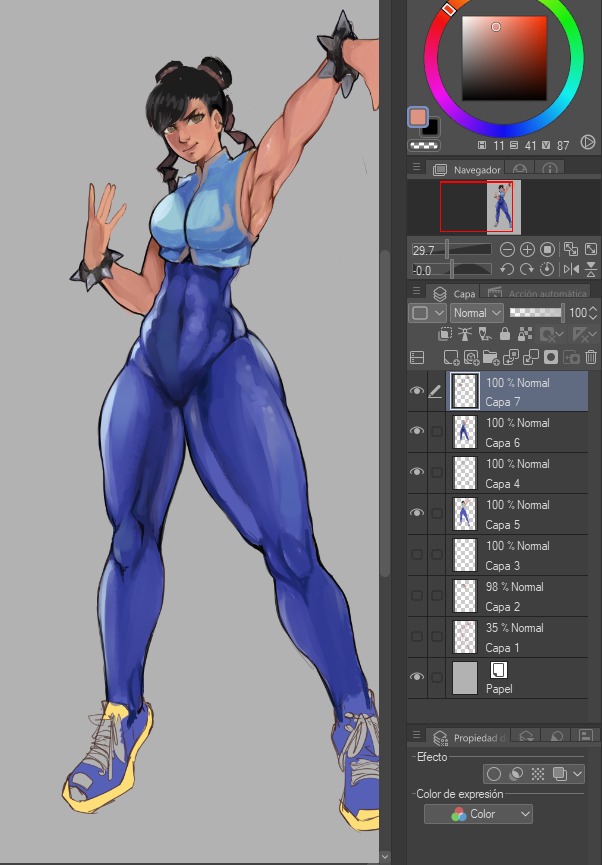Image resolution: width=602 pixels, height=865 pixels.
Task: Click the color space switch play icon
Action: pyautogui.click(x=588, y=143)
